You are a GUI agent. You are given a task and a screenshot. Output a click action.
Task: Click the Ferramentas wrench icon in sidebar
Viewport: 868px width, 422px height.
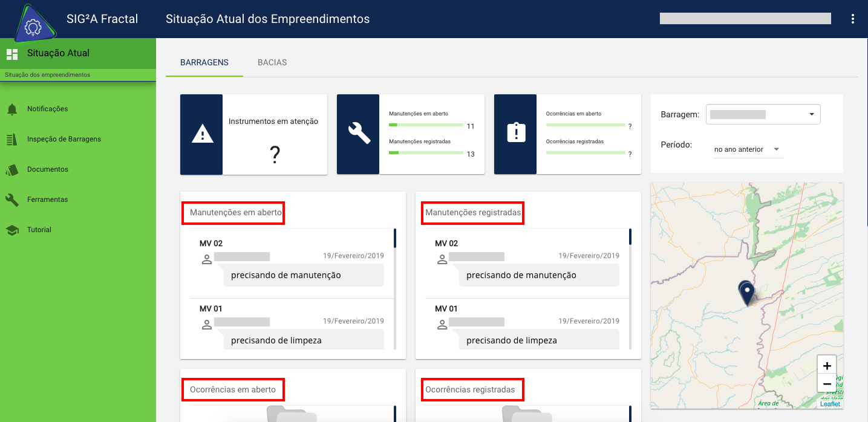[x=12, y=200]
